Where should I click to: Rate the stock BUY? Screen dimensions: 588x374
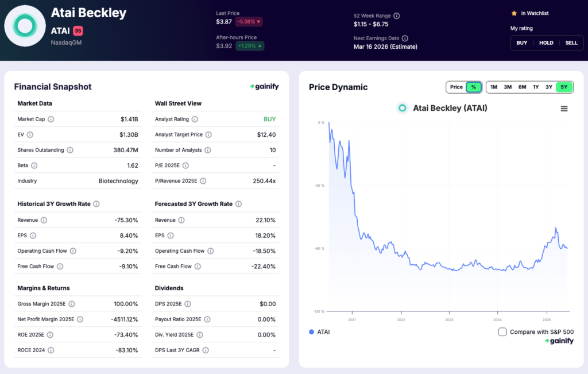(521, 43)
